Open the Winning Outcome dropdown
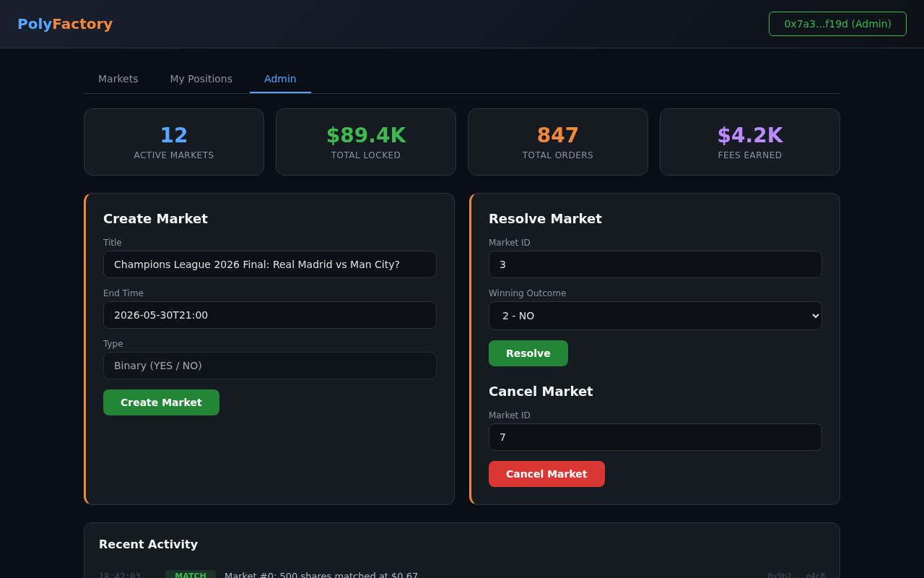 point(655,316)
